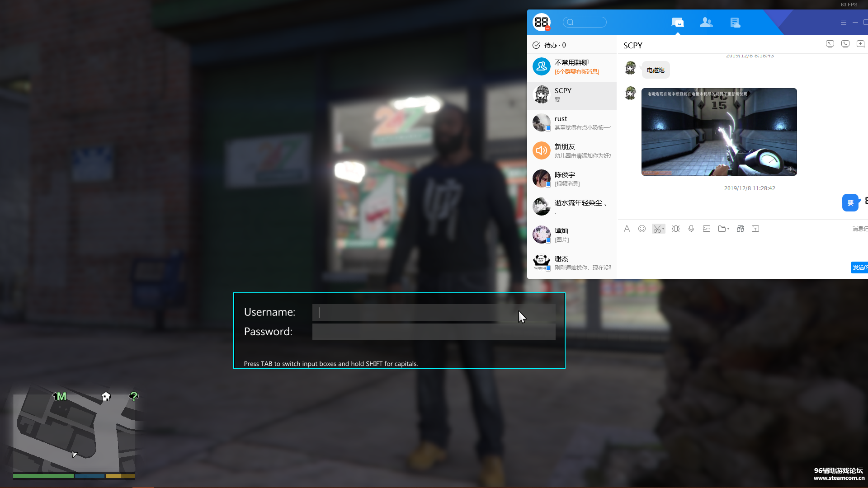
Task: Open the calendar icon in chat toolbar
Action: click(755, 229)
